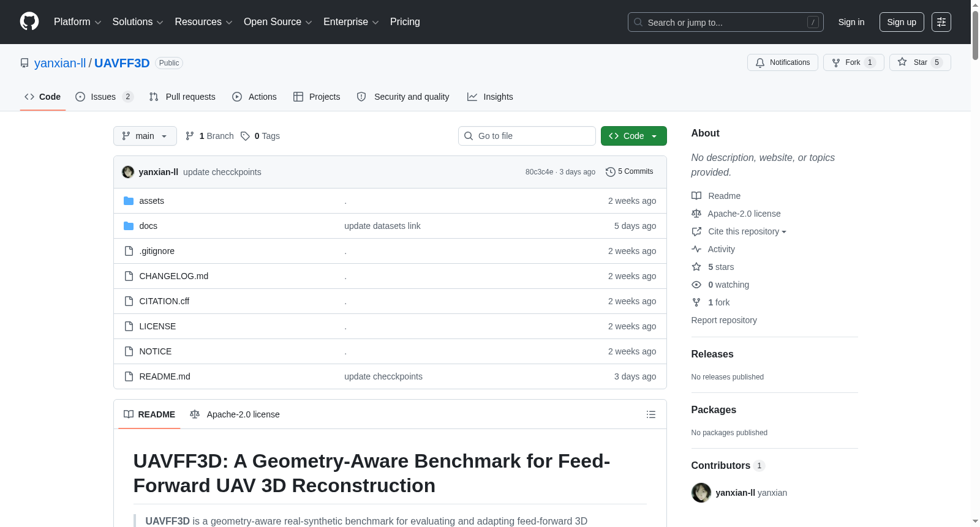The image size is (980, 527).
Task: Click the GitHub logo icon
Action: [x=29, y=21]
